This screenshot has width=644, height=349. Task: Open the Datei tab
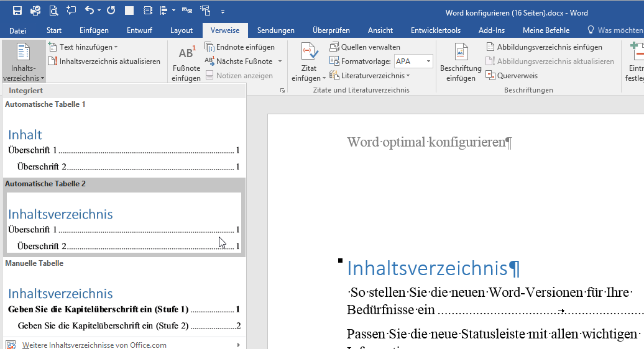point(17,30)
